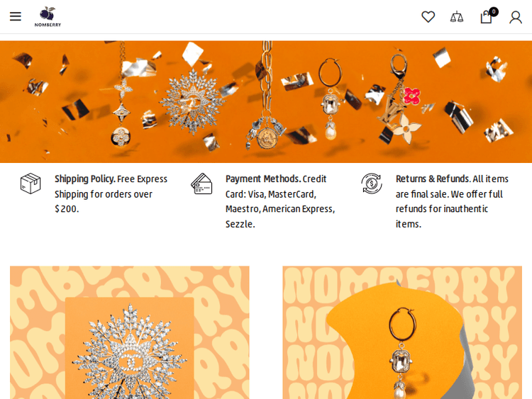The image size is (532, 399).
Task: Open the shopping bag cart
Action: coord(486,17)
